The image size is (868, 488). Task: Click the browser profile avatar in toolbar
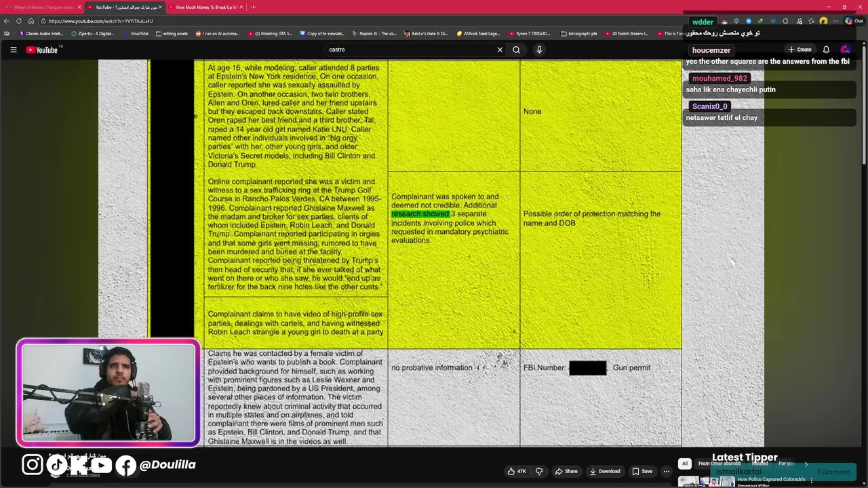[x=823, y=21]
